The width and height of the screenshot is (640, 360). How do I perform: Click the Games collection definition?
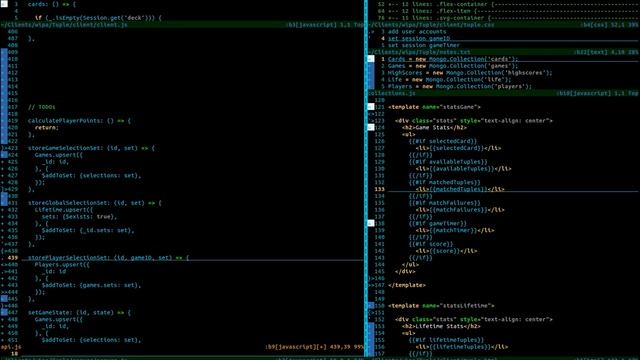click(453, 66)
